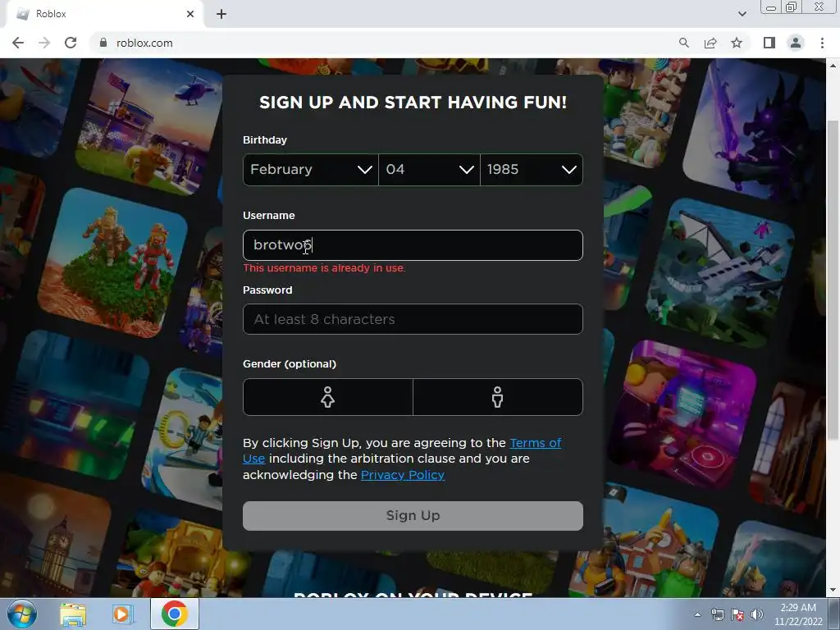This screenshot has height=630, width=840.
Task: Click the 'Birthday' field label
Action: click(x=265, y=139)
